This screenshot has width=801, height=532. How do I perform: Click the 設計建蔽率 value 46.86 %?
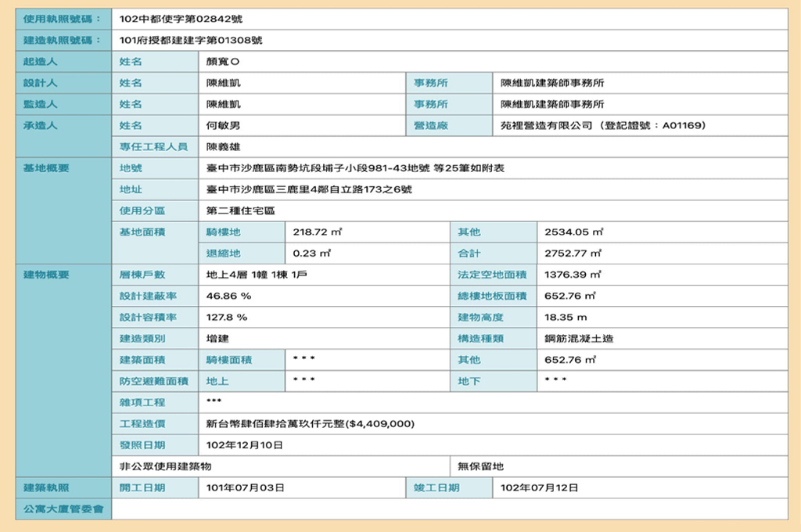pos(228,297)
